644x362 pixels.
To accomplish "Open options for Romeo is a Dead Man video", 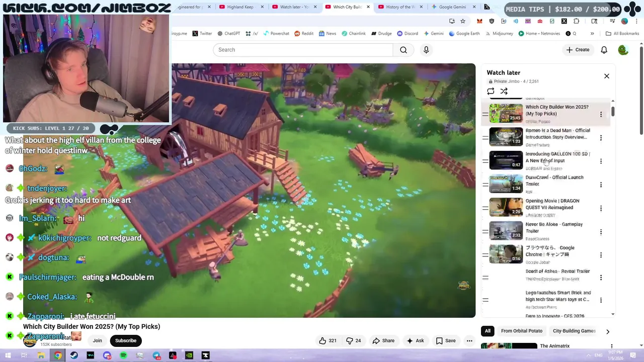I will 601,138.
